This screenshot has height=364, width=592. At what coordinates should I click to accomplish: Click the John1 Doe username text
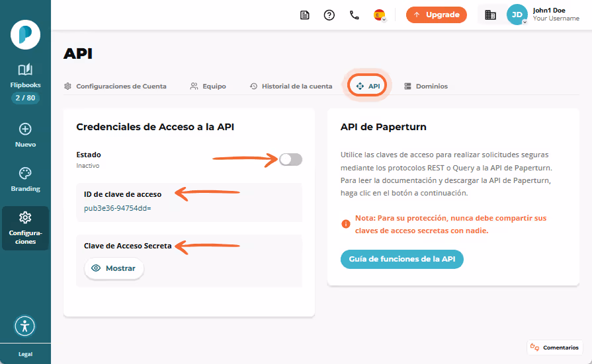[x=549, y=11]
